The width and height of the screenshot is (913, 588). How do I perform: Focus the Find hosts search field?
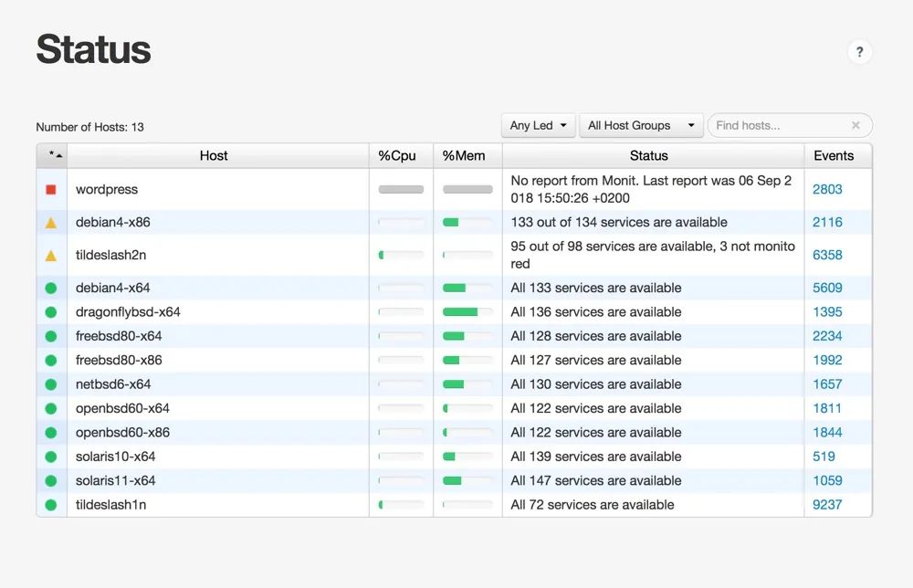781,126
